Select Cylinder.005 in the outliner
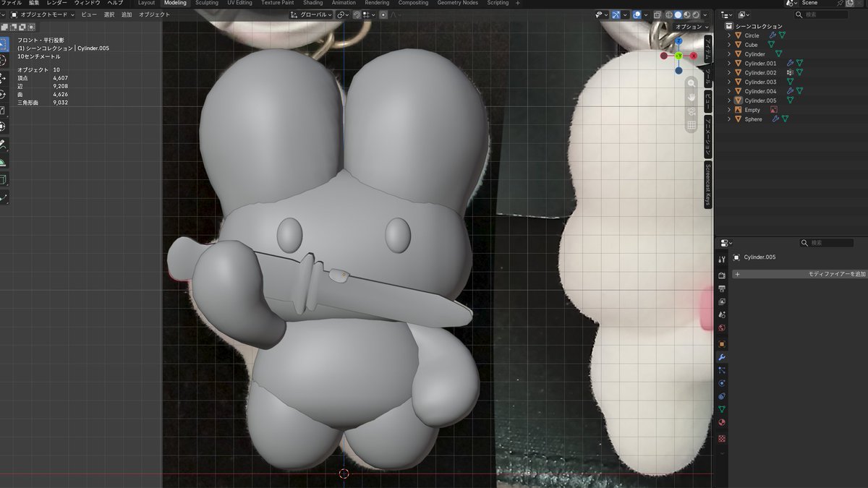The height and width of the screenshot is (488, 868). (760, 100)
